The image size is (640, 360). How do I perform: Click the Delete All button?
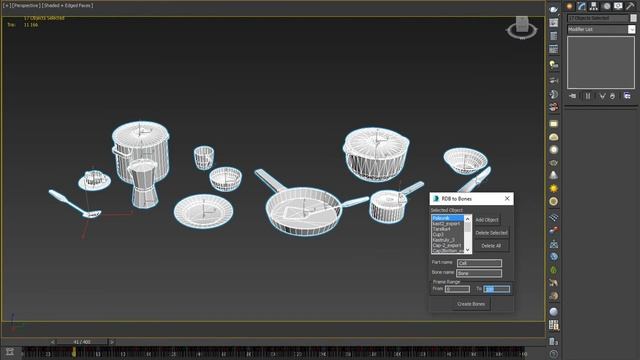pos(491,246)
